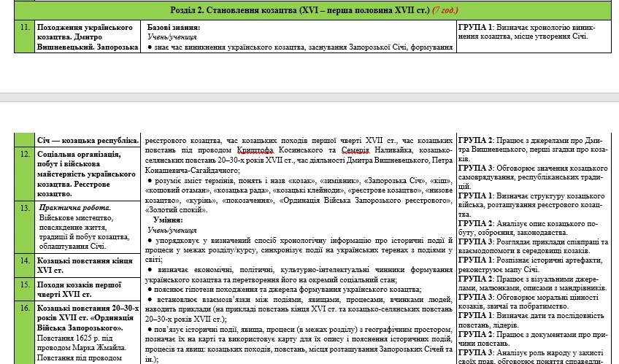This screenshot has height=364, width=619.
Task: Click the name 'Конашевича-Сагайдачного;'
Action: tap(192, 171)
